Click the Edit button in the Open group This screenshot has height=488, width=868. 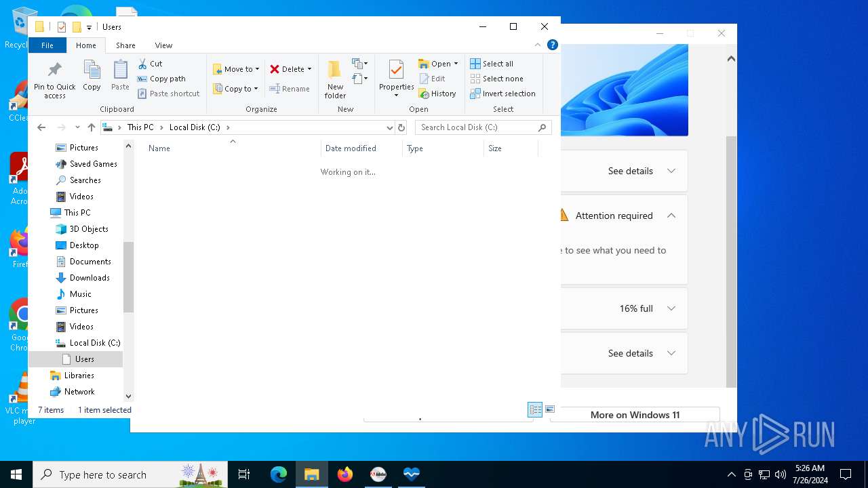(432, 79)
